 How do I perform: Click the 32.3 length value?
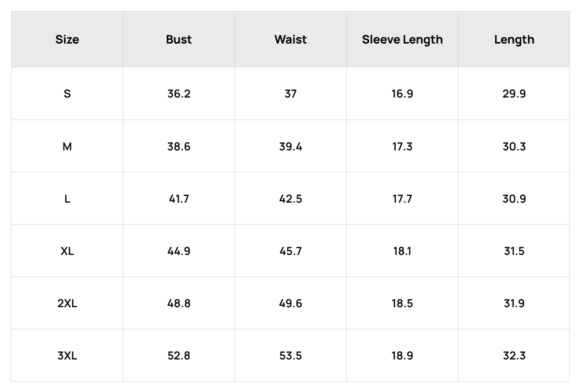(x=514, y=356)
